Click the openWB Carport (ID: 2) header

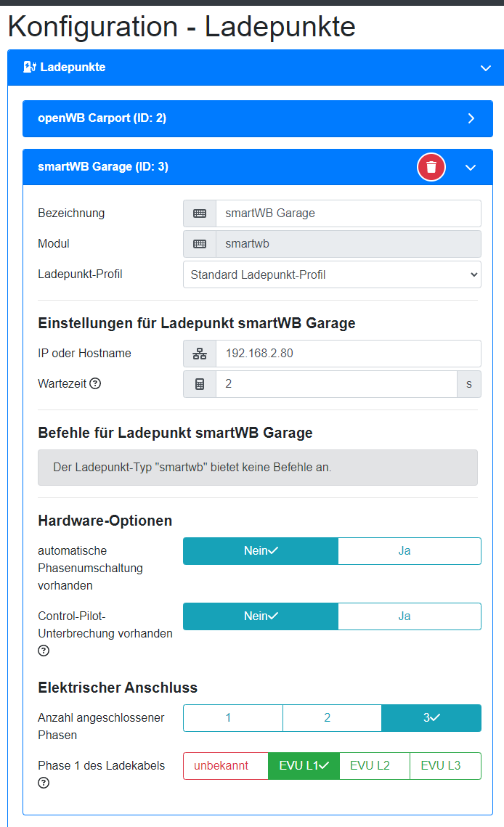click(x=258, y=118)
